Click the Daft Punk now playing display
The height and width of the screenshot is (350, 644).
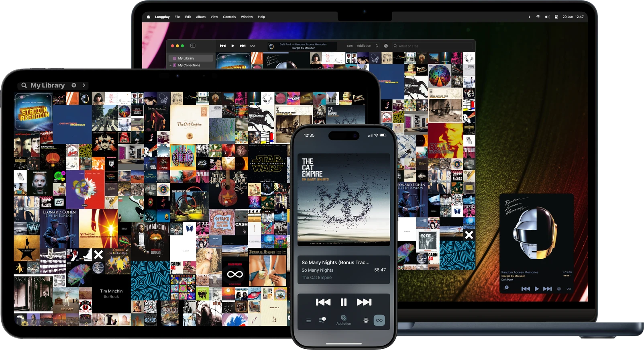tap(302, 46)
